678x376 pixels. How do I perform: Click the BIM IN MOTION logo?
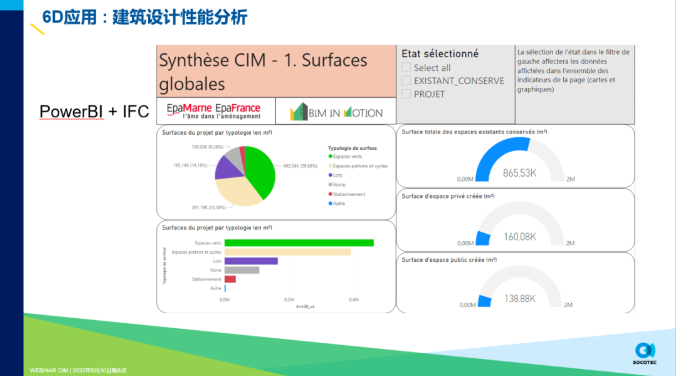(336, 112)
